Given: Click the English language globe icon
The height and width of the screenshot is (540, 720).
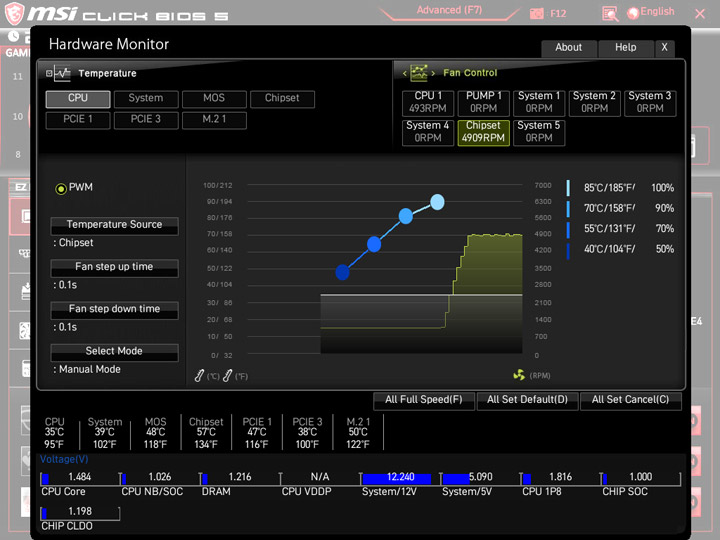Looking at the screenshot, I should click(633, 13).
